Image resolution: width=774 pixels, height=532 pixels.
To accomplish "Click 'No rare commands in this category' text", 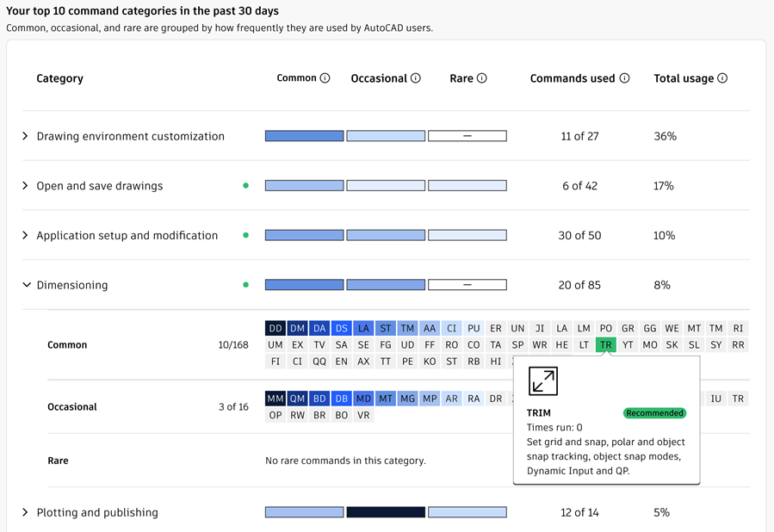I will 345,461.
